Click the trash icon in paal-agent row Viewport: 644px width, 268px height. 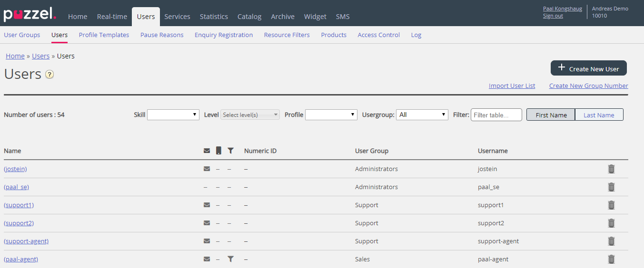[611, 259]
